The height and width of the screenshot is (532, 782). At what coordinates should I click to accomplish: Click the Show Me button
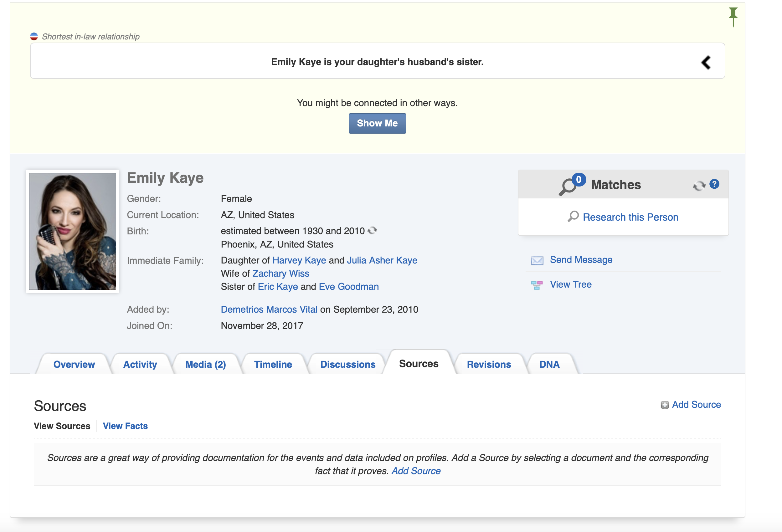[377, 123]
